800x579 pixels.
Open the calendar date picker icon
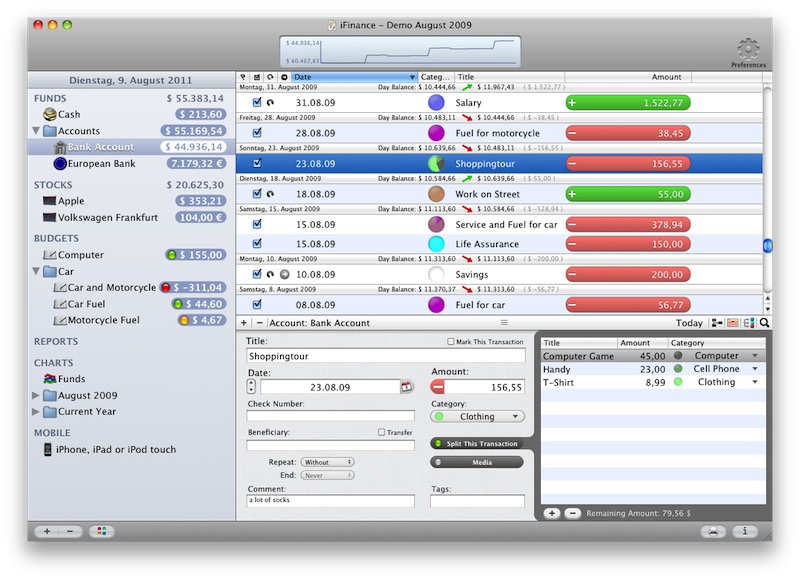pos(406,387)
